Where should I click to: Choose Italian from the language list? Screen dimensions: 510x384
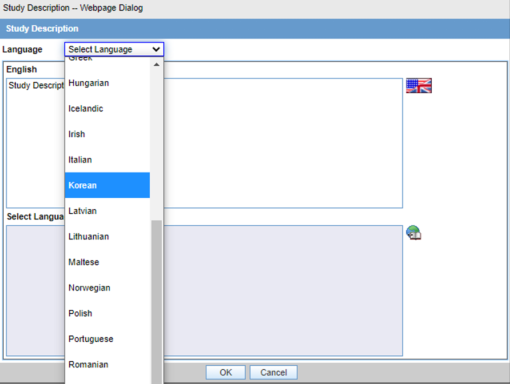[107, 160]
